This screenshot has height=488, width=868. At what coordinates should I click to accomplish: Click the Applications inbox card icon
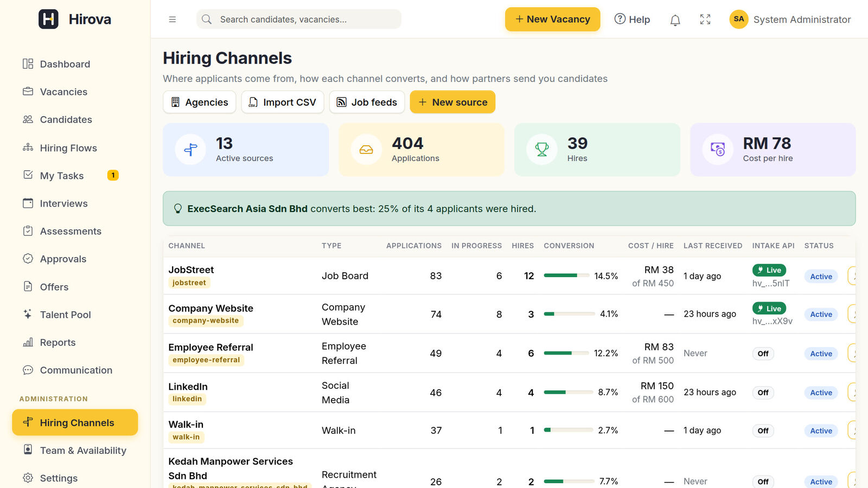[366, 150]
